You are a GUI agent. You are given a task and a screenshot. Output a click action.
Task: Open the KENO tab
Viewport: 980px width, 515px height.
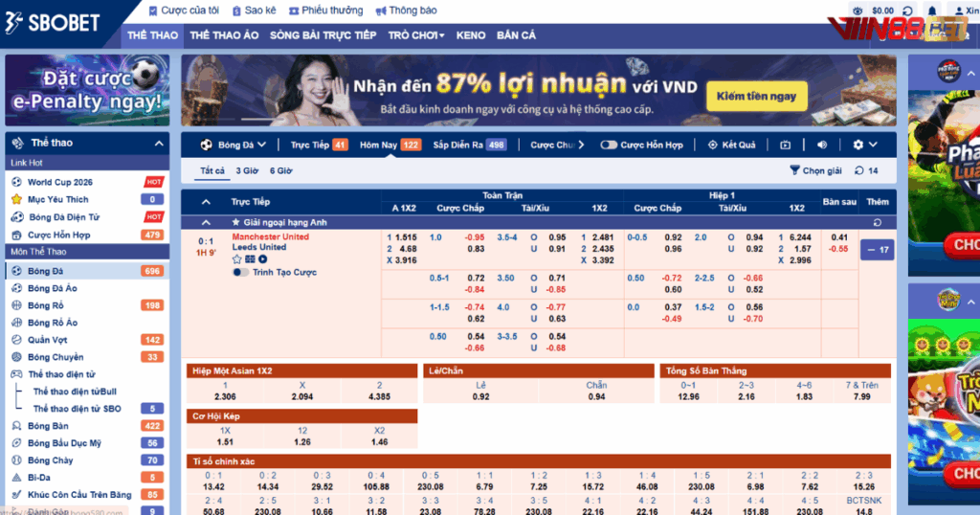pyautogui.click(x=471, y=35)
